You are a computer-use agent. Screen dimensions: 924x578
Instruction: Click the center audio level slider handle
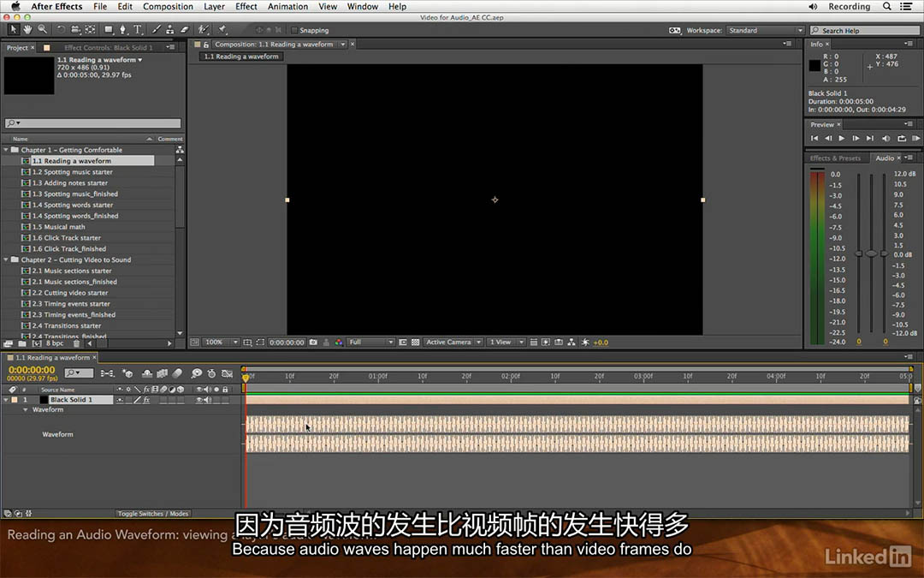(x=871, y=253)
